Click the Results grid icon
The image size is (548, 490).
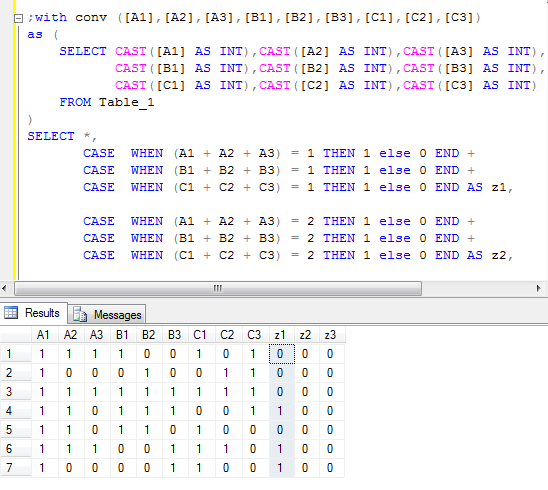pos(10,312)
